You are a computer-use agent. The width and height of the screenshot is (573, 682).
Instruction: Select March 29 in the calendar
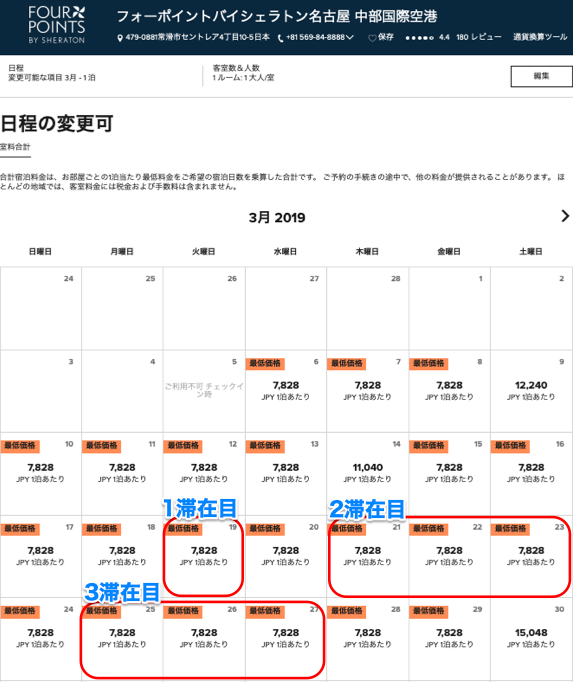(x=449, y=639)
